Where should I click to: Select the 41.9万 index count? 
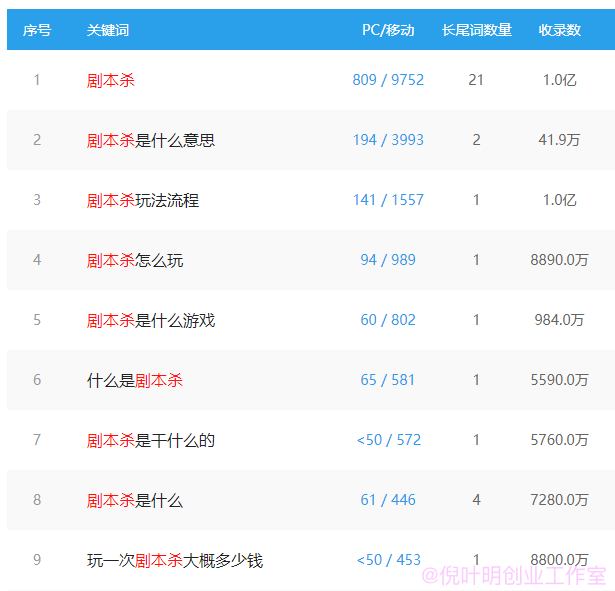click(x=559, y=140)
